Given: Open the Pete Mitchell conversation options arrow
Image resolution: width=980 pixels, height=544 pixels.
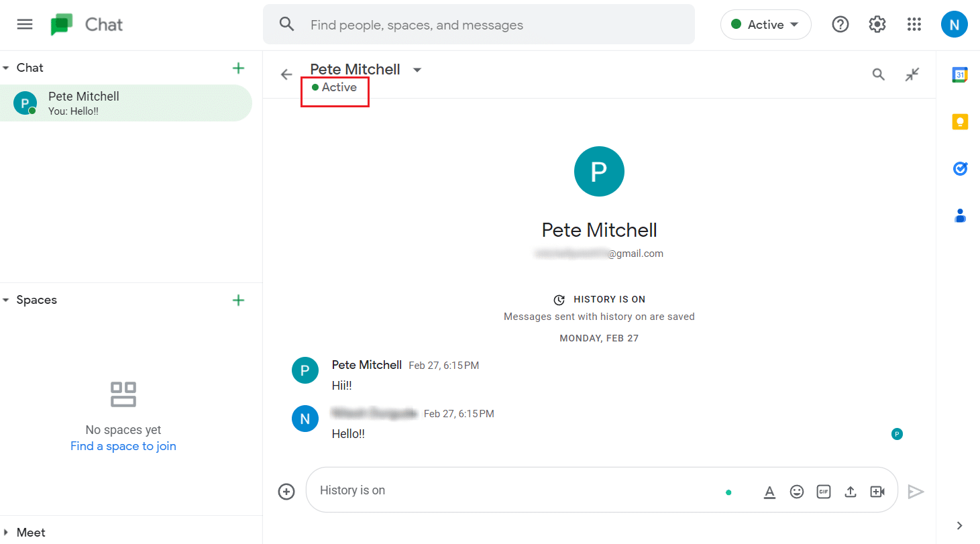Looking at the screenshot, I should 417,70.
